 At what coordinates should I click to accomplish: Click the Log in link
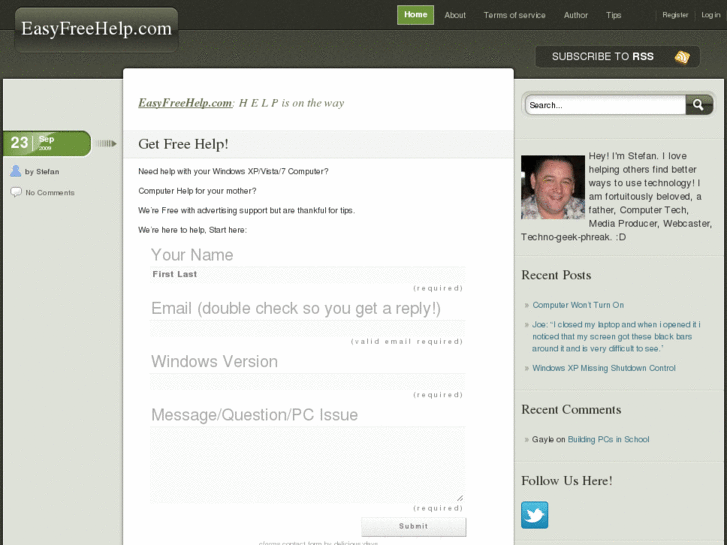(711, 15)
